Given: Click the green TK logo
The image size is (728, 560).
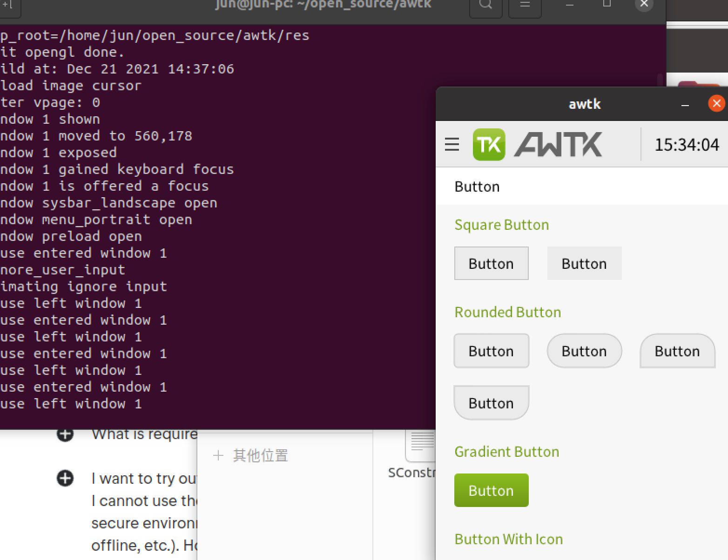Looking at the screenshot, I should point(489,145).
